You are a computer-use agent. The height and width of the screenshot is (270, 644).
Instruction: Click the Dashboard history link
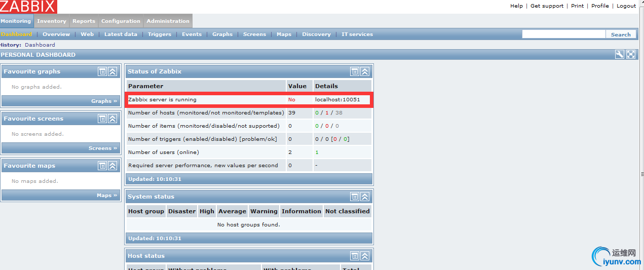click(40, 45)
